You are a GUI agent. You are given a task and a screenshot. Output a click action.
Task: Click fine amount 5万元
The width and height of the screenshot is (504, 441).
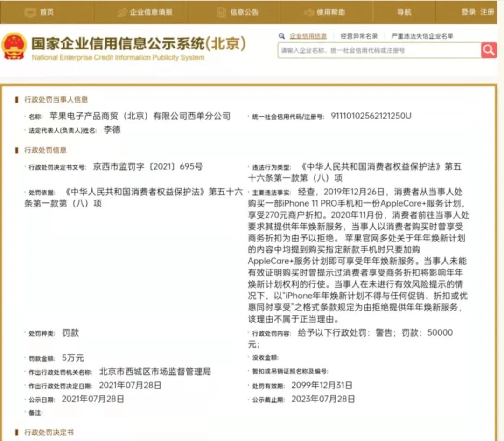pos(73,358)
